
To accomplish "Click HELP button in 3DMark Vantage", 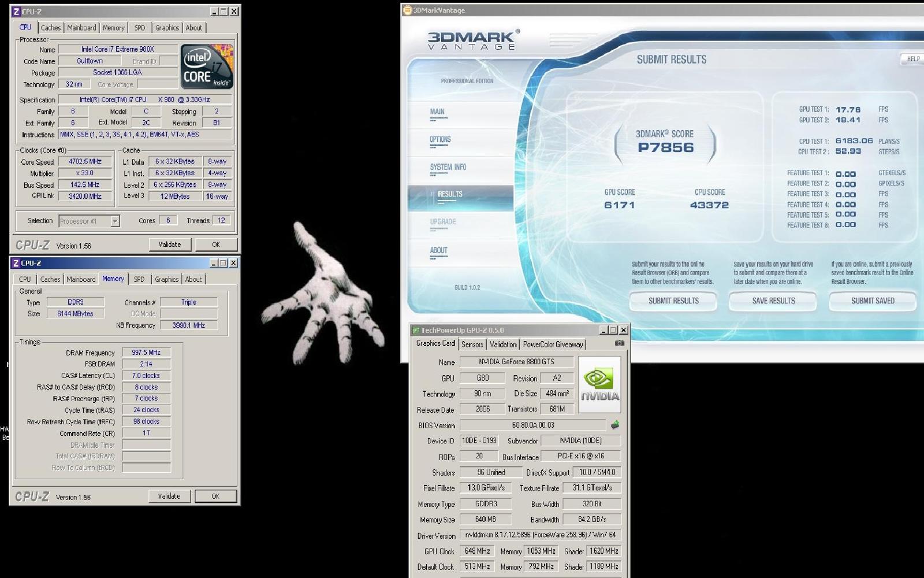I will (913, 59).
